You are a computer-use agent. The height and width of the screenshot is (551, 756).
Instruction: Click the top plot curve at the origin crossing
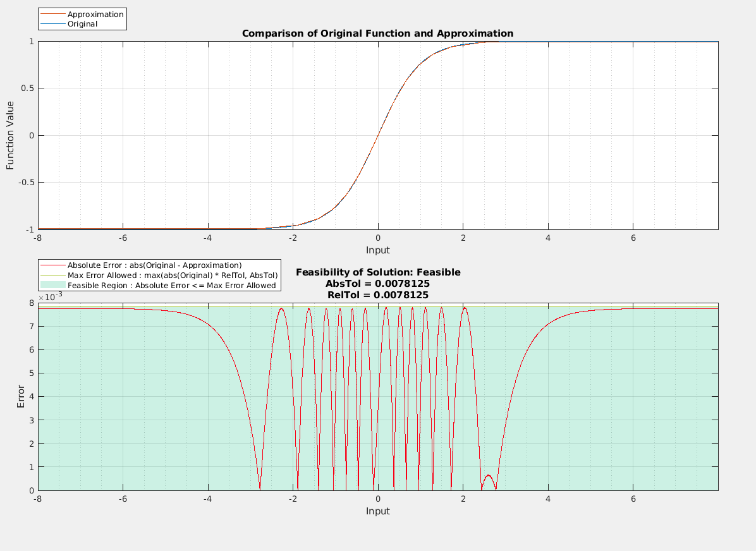pos(378,135)
